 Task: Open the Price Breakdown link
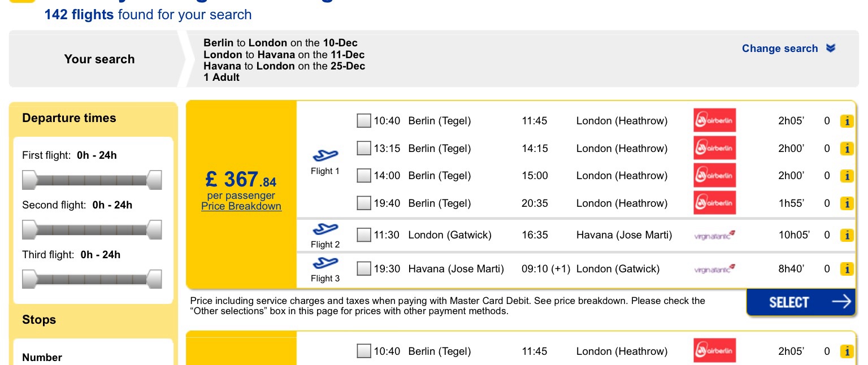click(x=241, y=206)
